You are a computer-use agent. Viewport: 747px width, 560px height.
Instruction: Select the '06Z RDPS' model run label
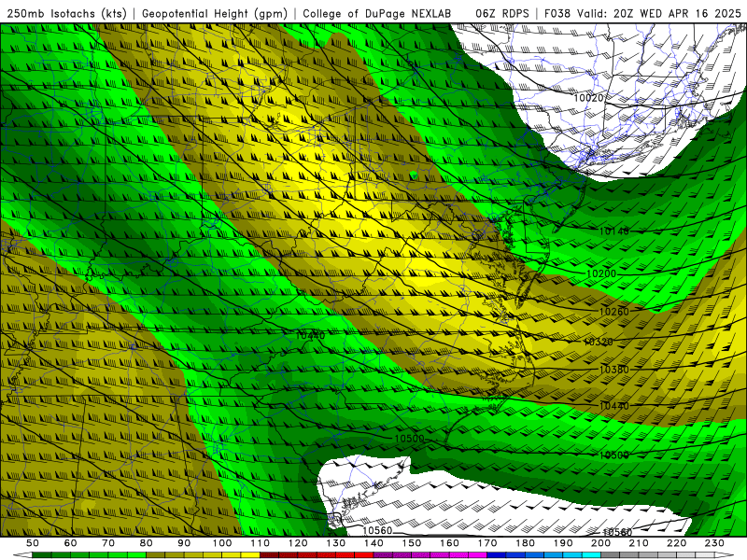click(502, 13)
